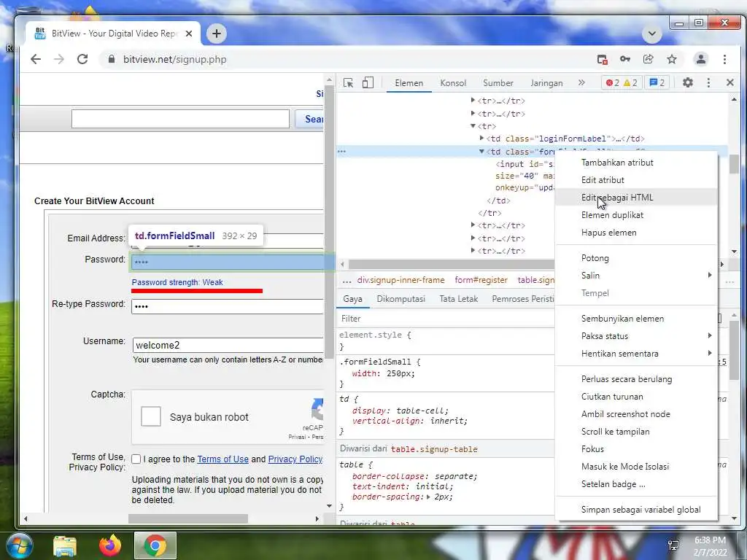The height and width of the screenshot is (560, 747).
Task: Close the BitView tab
Action: (x=189, y=34)
